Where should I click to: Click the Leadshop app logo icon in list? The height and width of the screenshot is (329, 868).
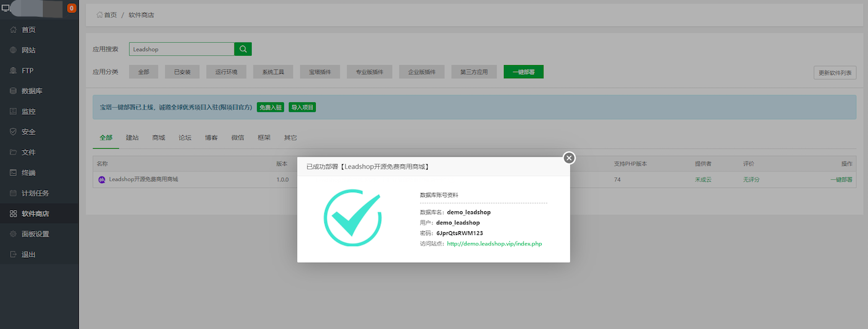point(102,180)
